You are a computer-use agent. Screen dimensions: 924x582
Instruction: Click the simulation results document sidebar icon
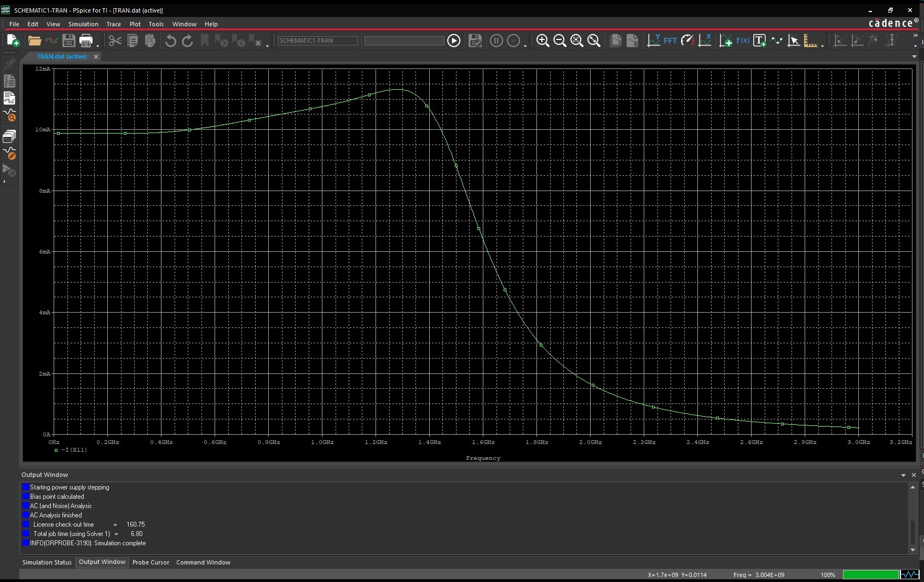[9, 99]
